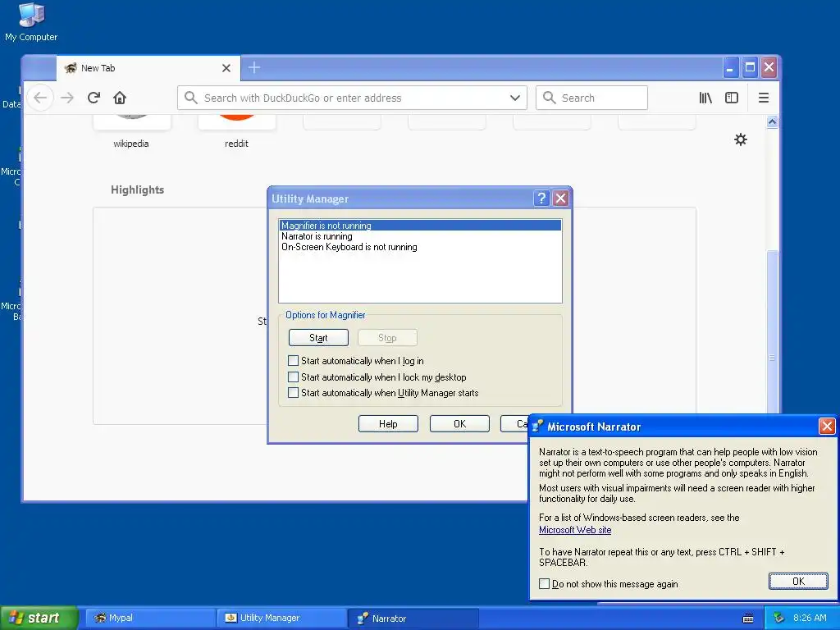Open a new tab with plus icon
This screenshot has width=840, height=630.
click(x=254, y=67)
